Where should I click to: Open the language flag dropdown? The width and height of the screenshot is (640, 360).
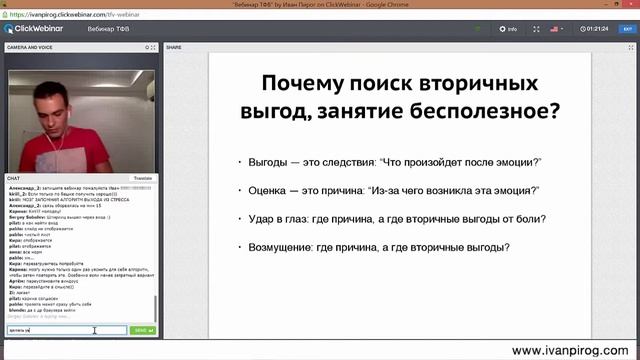pos(556,29)
